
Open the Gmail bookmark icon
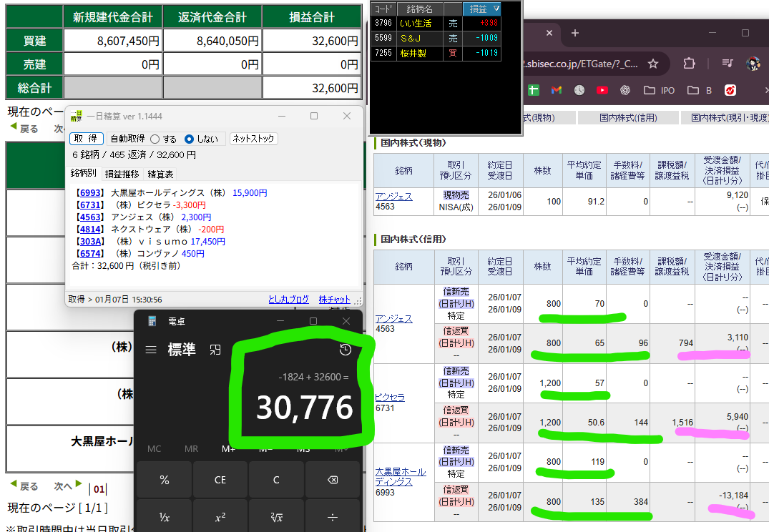pyautogui.click(x=557, y=90)
